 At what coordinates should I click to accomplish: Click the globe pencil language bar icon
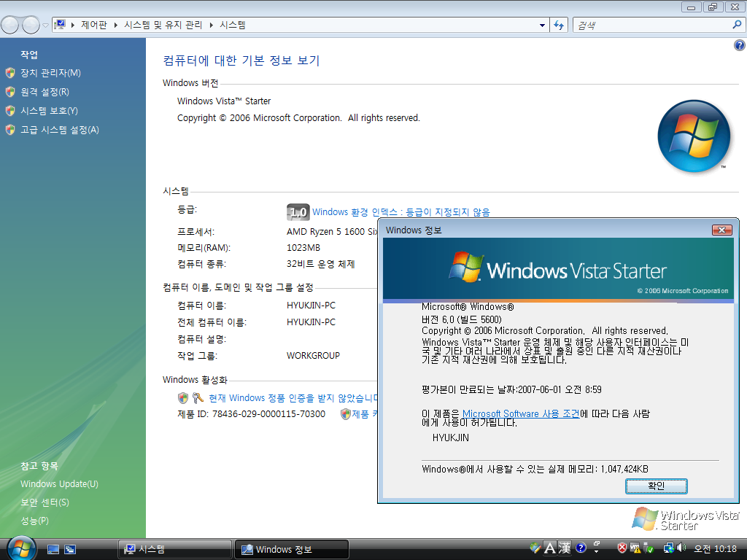pyautogui.click(x=535, y=548)
